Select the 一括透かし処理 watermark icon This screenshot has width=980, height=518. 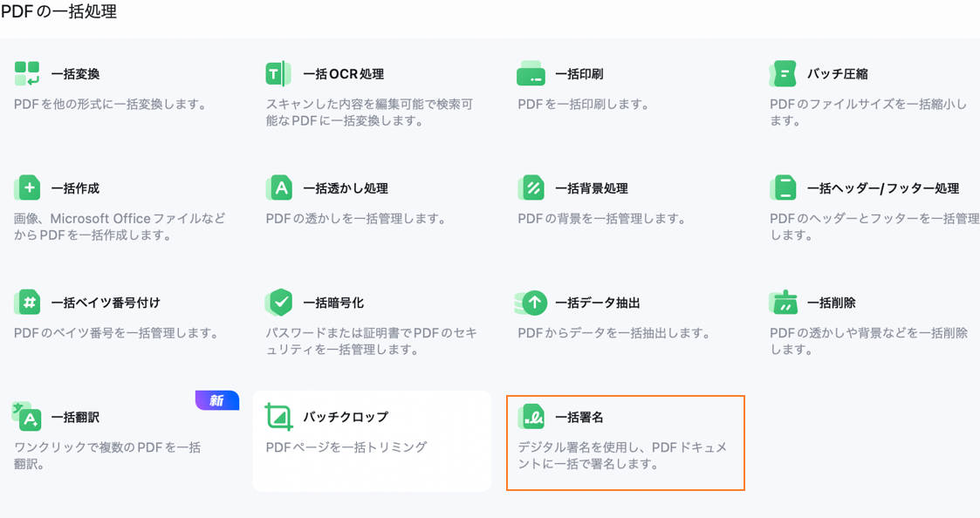(278, 188)
